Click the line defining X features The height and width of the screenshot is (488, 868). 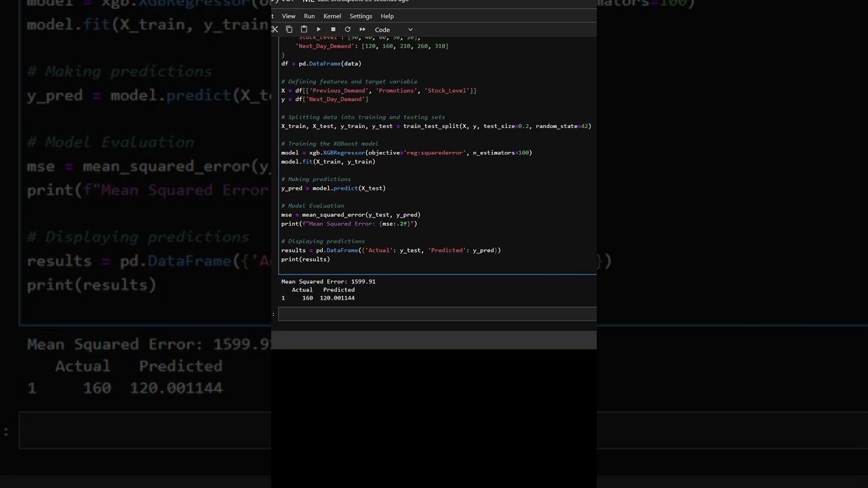379,90
